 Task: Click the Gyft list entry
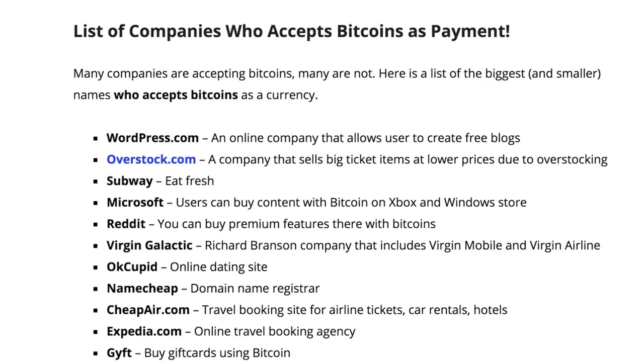coord(119,353)
